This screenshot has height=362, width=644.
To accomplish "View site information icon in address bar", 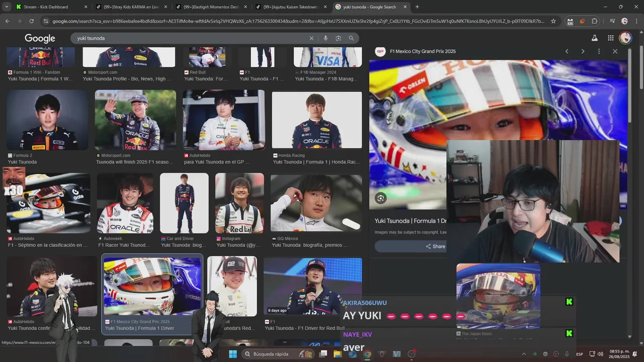I will click(x=46, y=21).
